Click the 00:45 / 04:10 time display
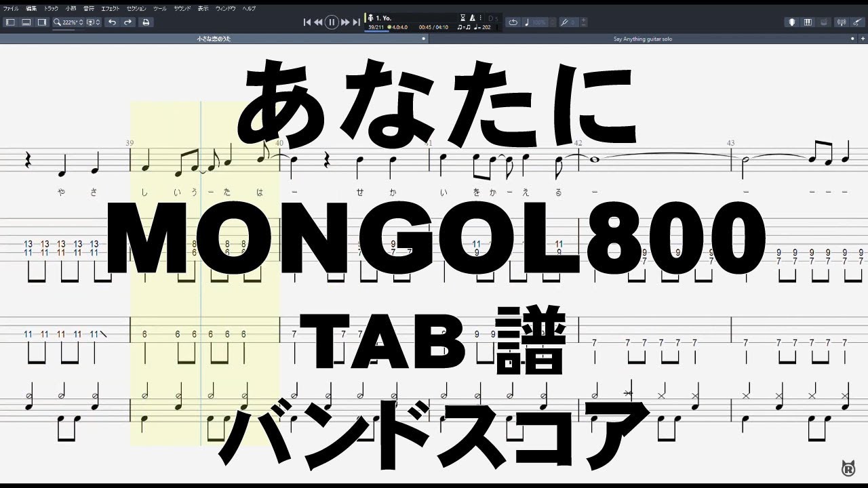The image size is (868, 488). (433, 27)
